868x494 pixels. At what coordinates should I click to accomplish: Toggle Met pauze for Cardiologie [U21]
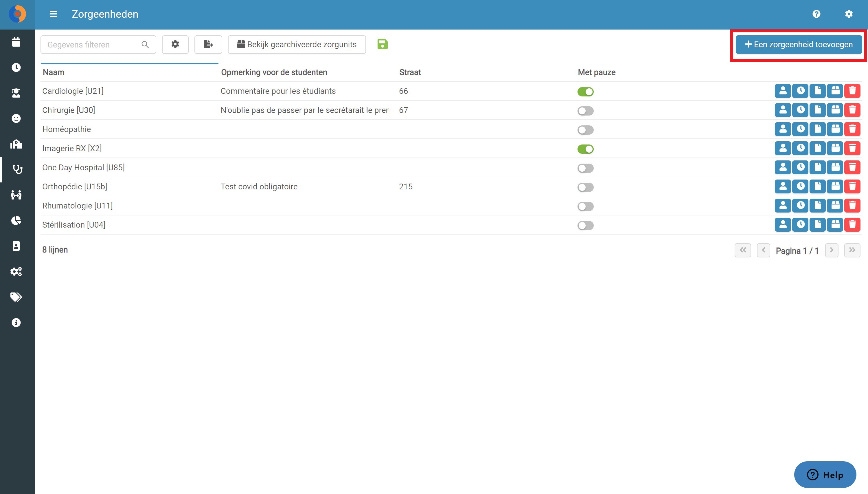pyautogui.click(x=585, y=92)
